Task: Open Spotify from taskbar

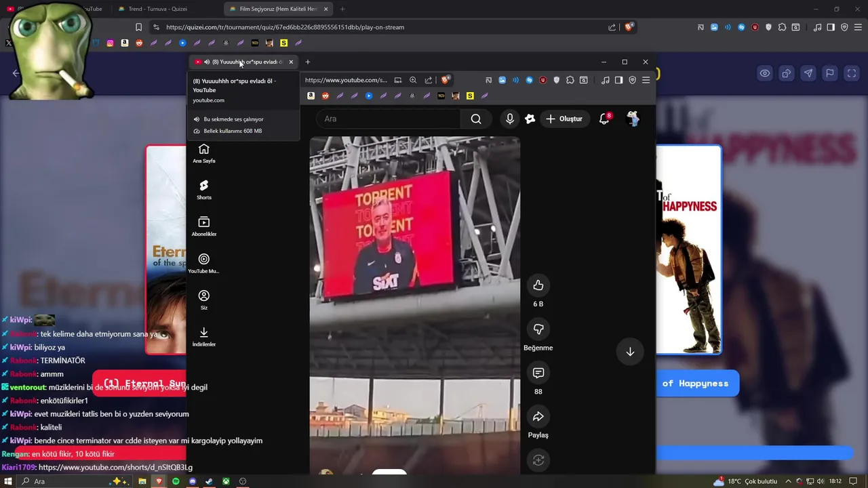Action: (x=176, y=481)
